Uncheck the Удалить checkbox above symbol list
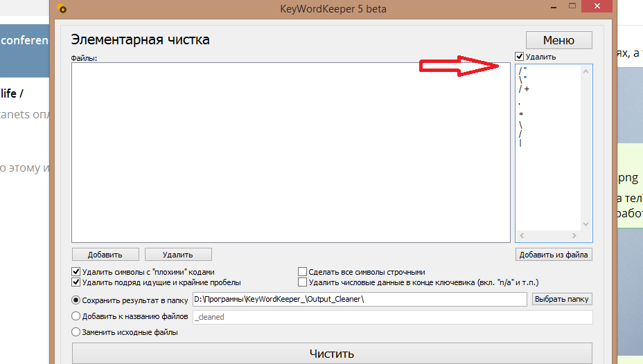This screenshot has width=643, height=364. point(520,57)
